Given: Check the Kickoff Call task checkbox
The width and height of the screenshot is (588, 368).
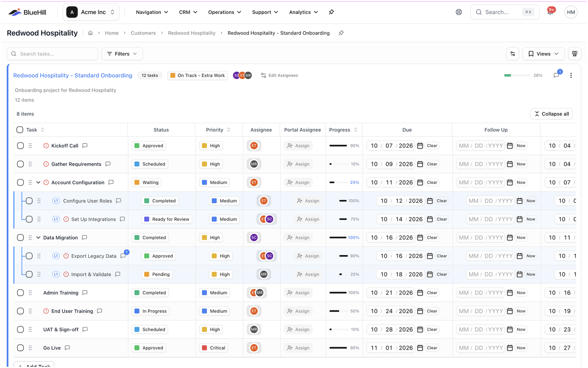Looking at the screenshot, I should point(20,146).
